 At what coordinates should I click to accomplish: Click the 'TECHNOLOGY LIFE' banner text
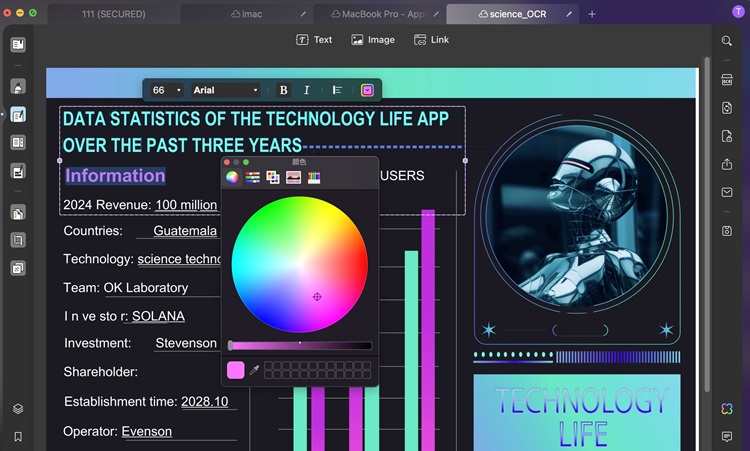click(582, 416)
